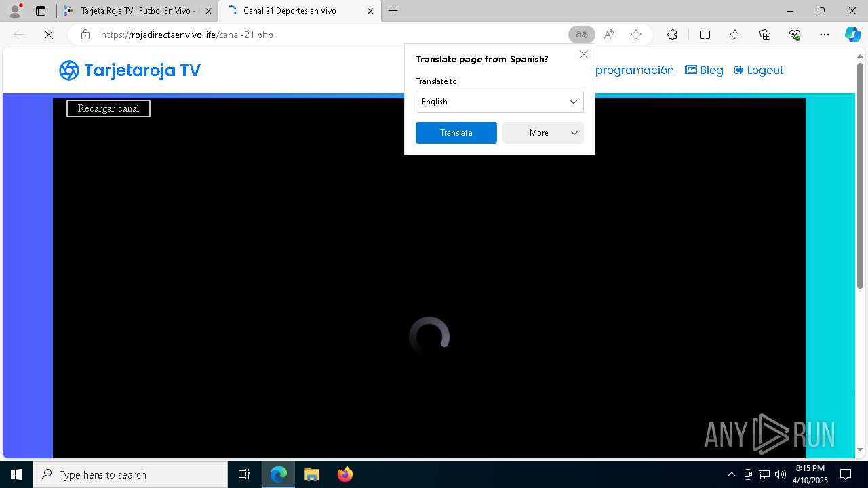Click the video loading spinner

429,337
